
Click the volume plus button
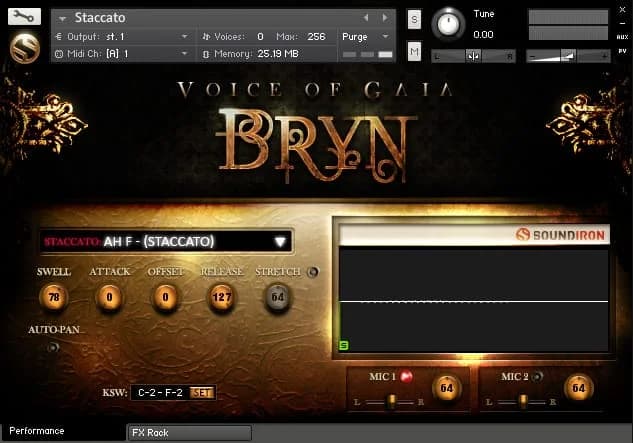(x=604, y=56)
